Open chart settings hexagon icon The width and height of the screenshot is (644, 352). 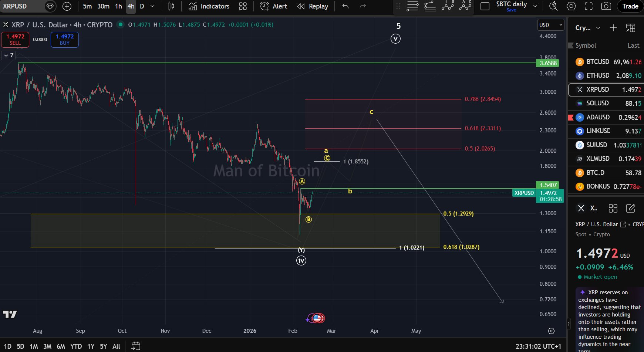point(571,6)
